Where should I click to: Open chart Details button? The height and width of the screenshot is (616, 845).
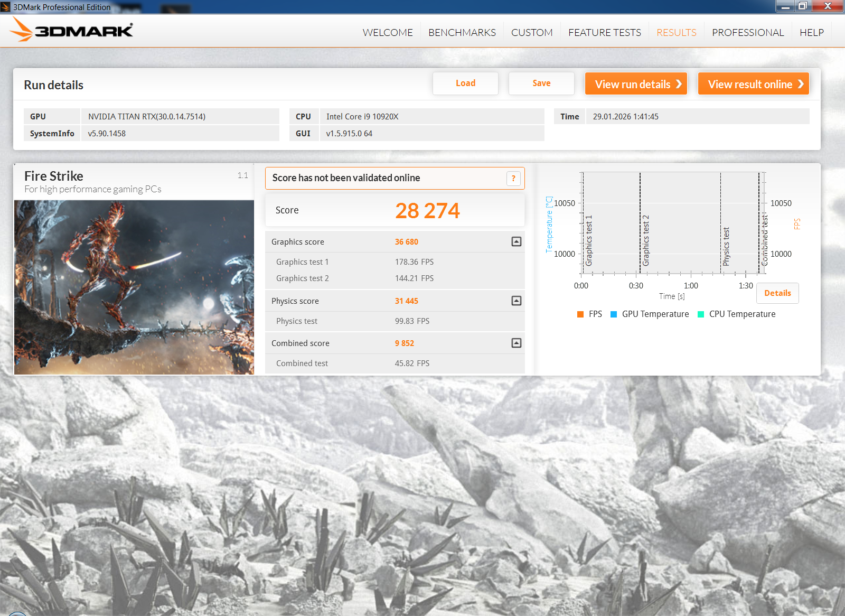coord(777,293)
